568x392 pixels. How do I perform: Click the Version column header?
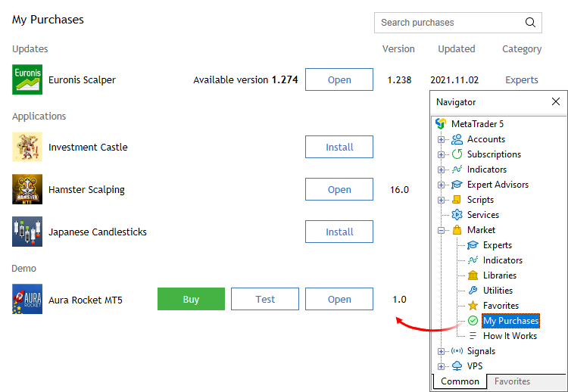click(398, 49)
